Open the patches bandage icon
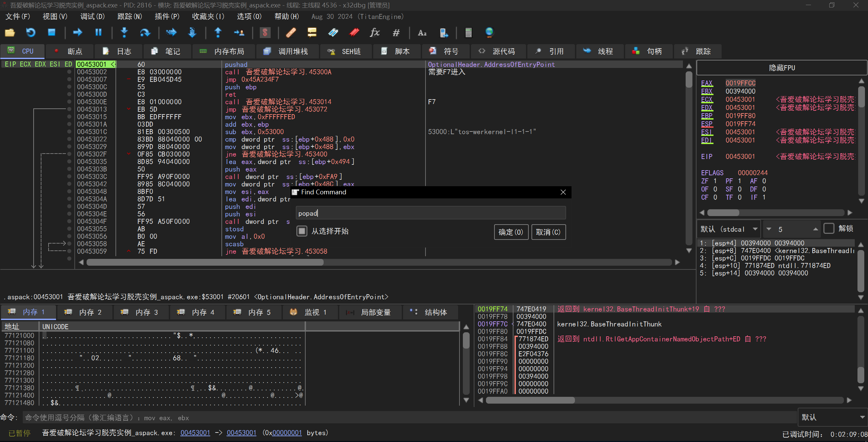868x442 pixels. click(x=291, y=33)
